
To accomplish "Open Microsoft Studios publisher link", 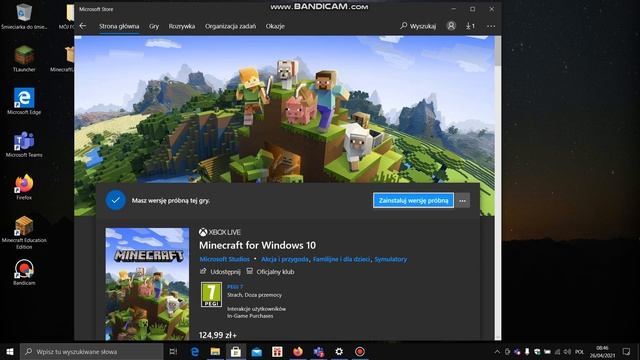I will point(224,259).
